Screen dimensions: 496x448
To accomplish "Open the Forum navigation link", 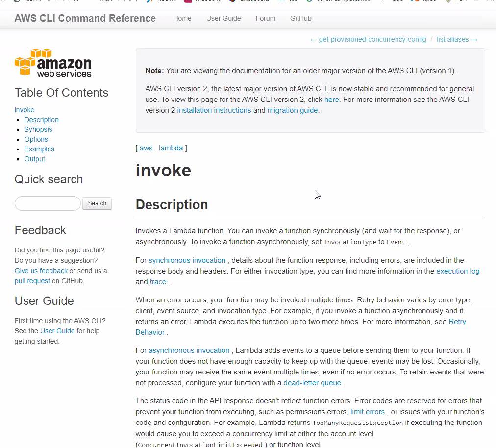I will point(265,18).
